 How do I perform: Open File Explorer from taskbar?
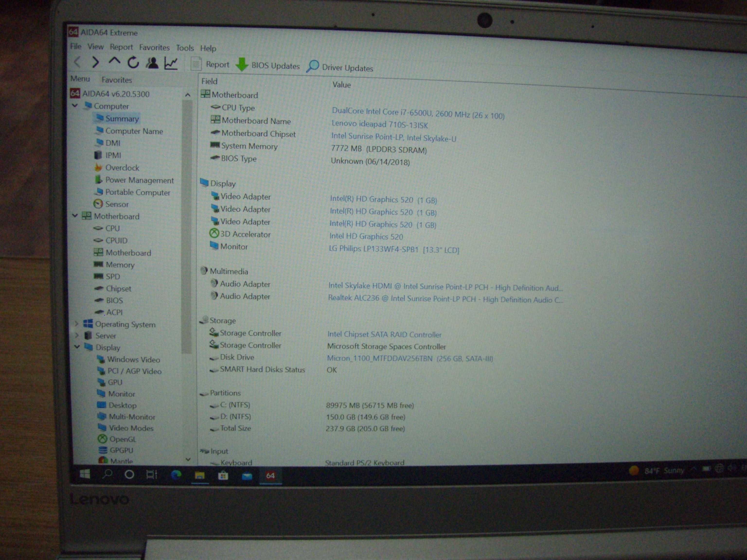(x=200, y=475)
